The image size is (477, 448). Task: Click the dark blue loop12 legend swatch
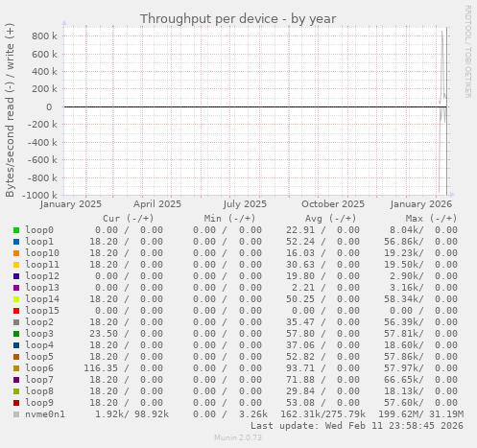click(16, 276)
